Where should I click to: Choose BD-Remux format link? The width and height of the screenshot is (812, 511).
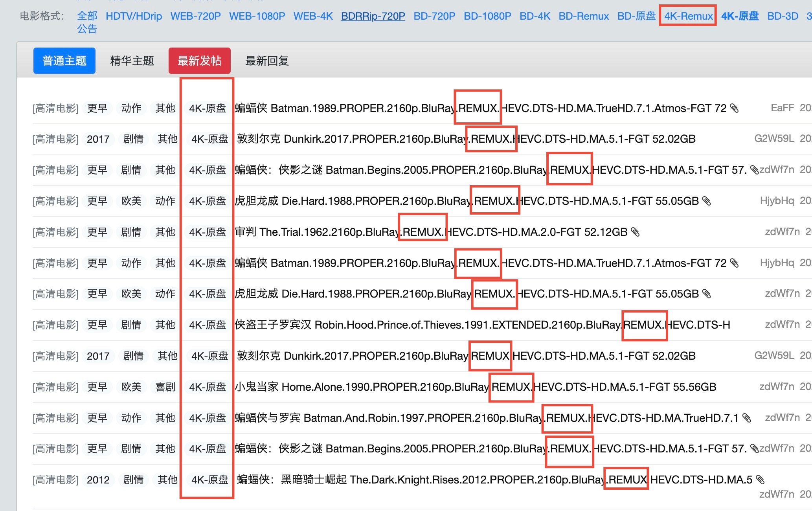(584, 16)
